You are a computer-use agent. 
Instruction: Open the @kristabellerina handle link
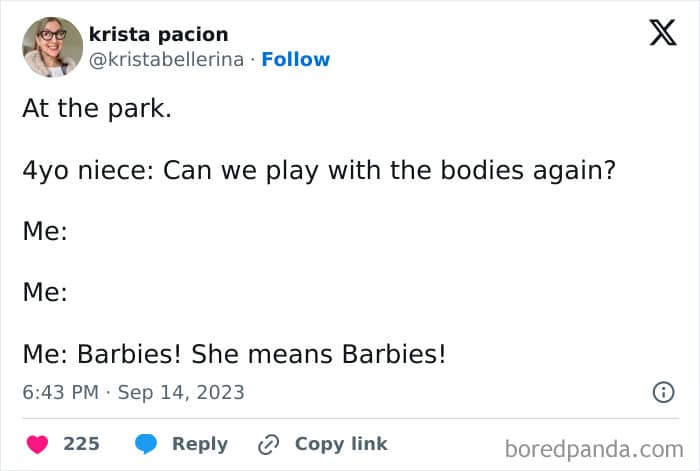166,60
